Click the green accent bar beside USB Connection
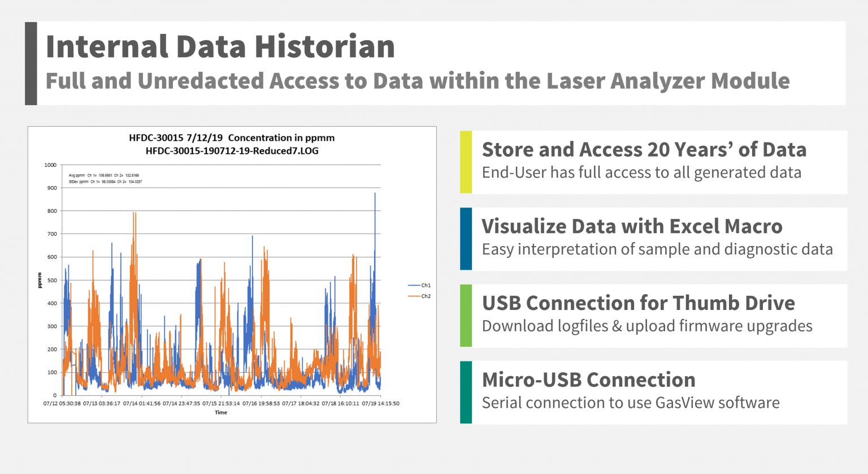This screenshot has width=868, height=474. (466, 316)
